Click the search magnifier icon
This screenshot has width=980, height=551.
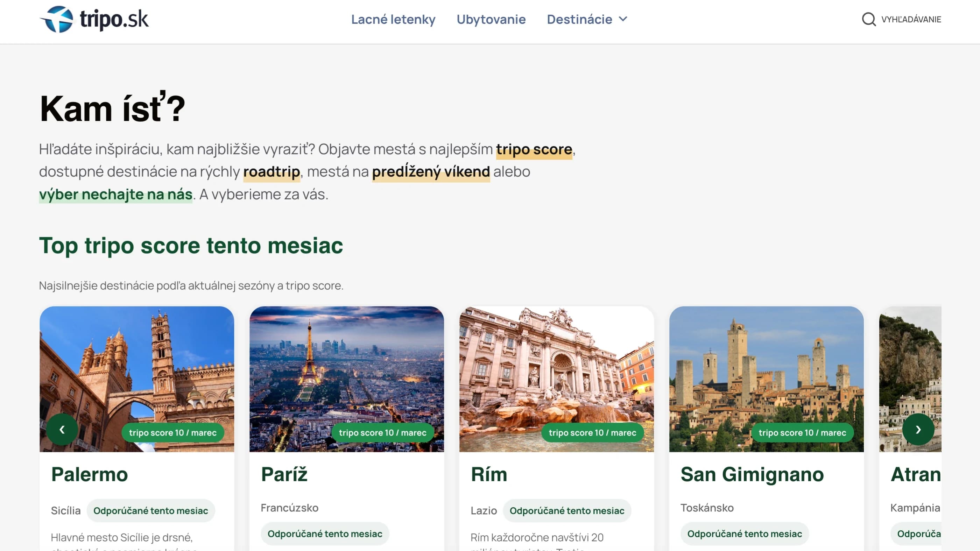click(x=869, y=19)
